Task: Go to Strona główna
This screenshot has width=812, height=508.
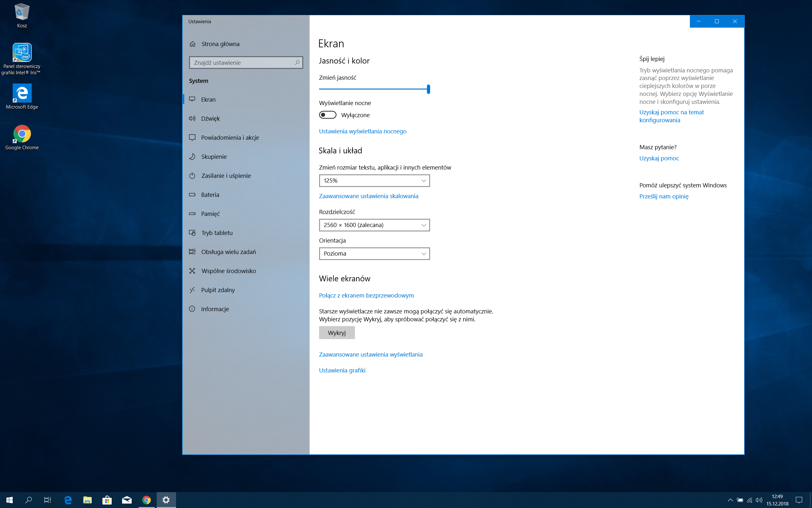Action: click(x=246, y=44)
